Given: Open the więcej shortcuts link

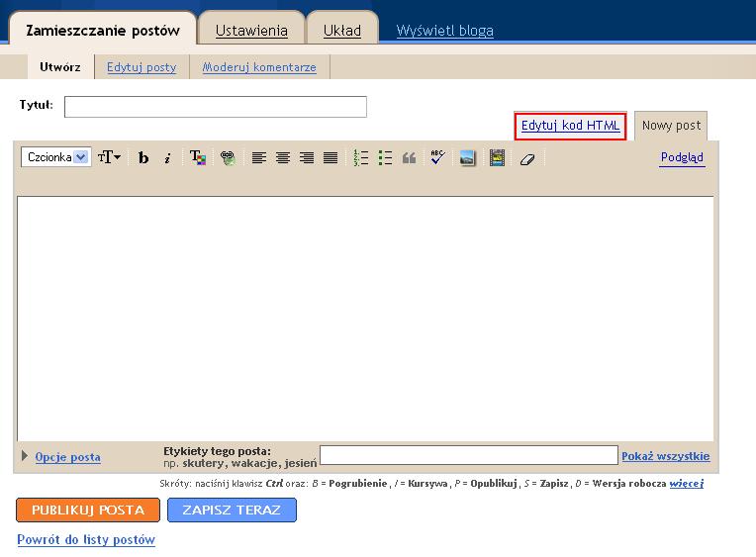Looking at the screenshot, I should coord(687,483).
